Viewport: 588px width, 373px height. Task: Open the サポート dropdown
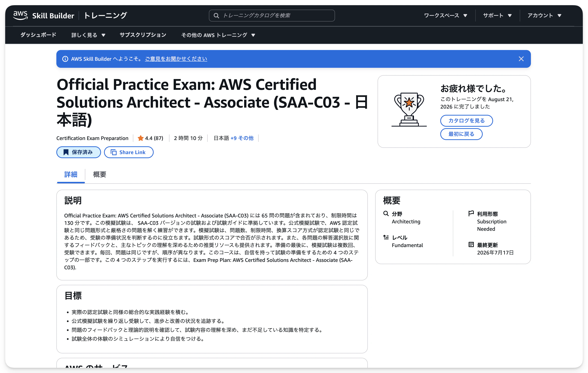tap(497, 15)
